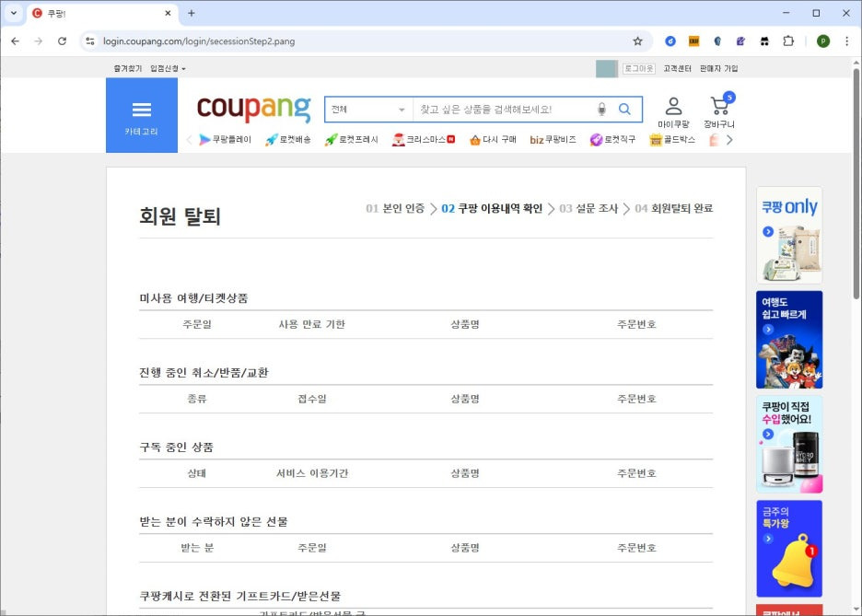Click 서비스 이용기간 column header
The image size is (862, 616).
(312, 473)
